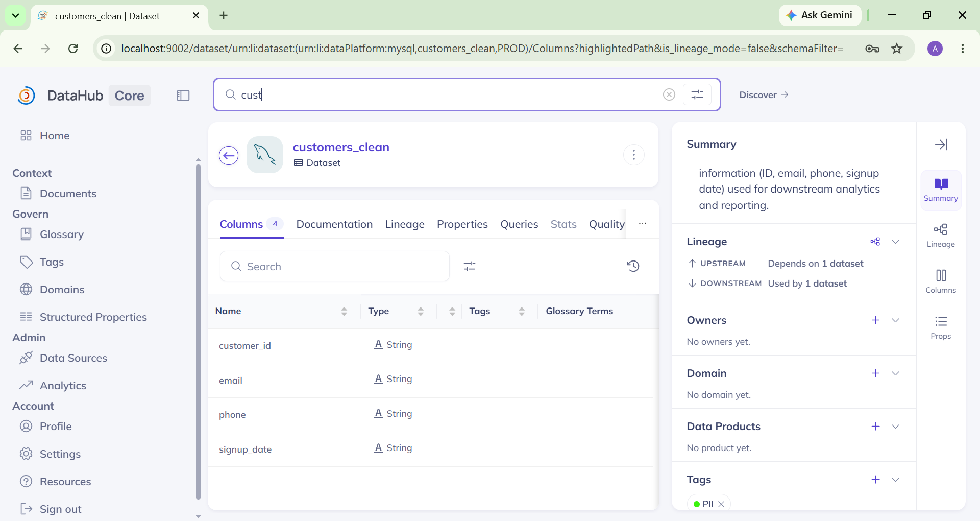This screenshot has height=521, width=980.
Task: Open the Quality tab
Action: click(607, 224)
